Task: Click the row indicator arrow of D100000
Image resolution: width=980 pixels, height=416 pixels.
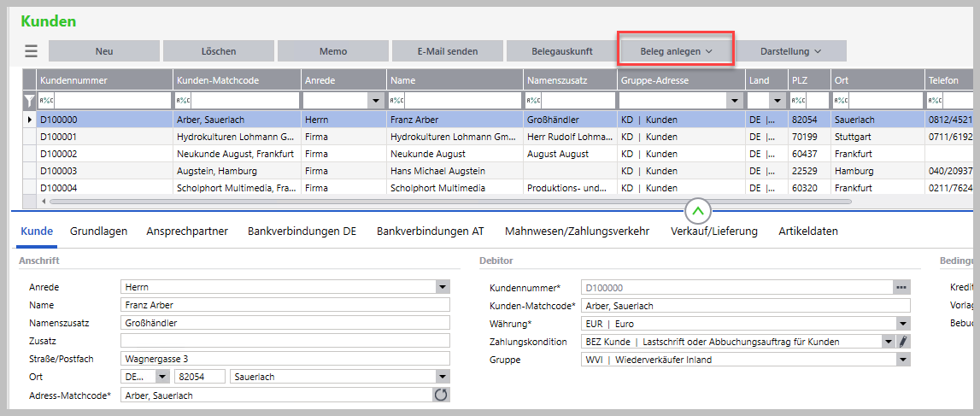Action: 29,120
